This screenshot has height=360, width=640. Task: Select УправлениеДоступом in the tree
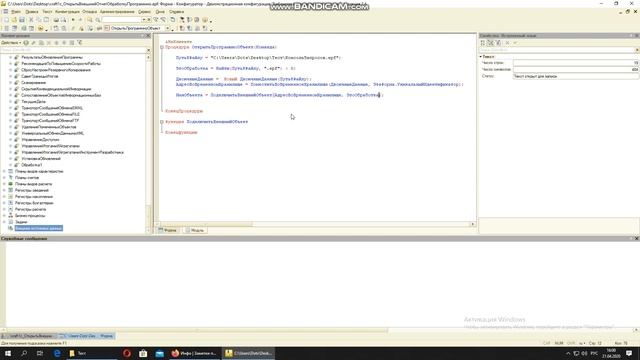coord(40,140)
